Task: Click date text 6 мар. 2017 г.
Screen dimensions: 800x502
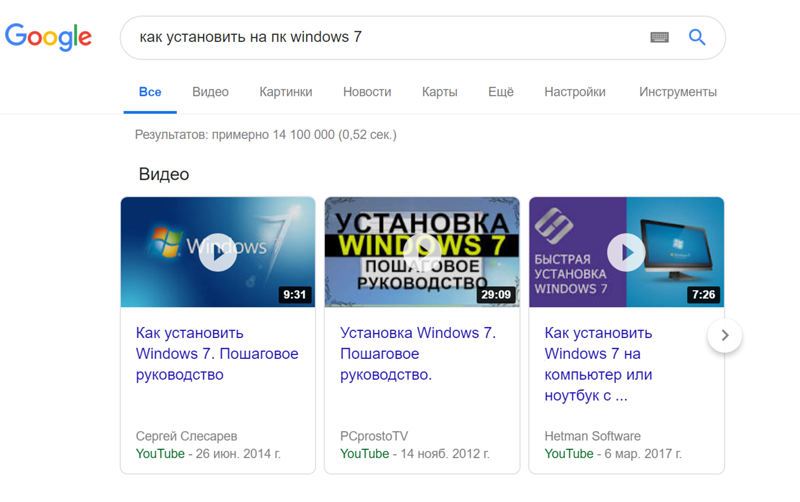Action: pyautogui.click(x=643, y=454)
